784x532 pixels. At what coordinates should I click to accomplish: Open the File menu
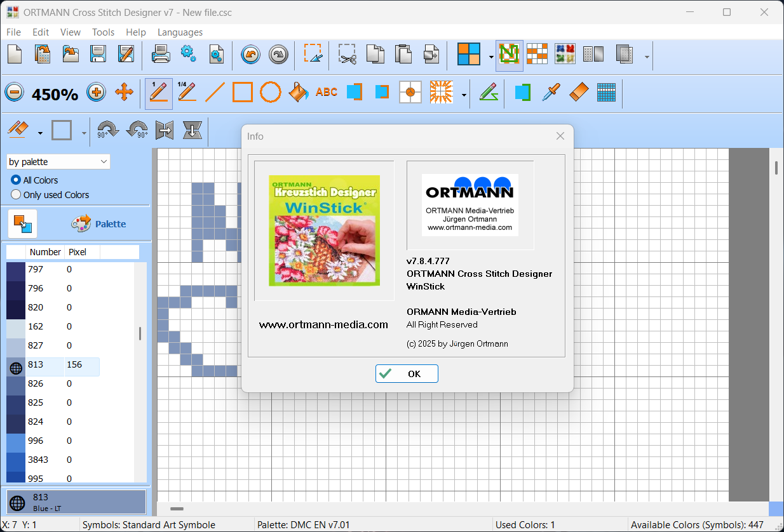click(x=13, y=32)
